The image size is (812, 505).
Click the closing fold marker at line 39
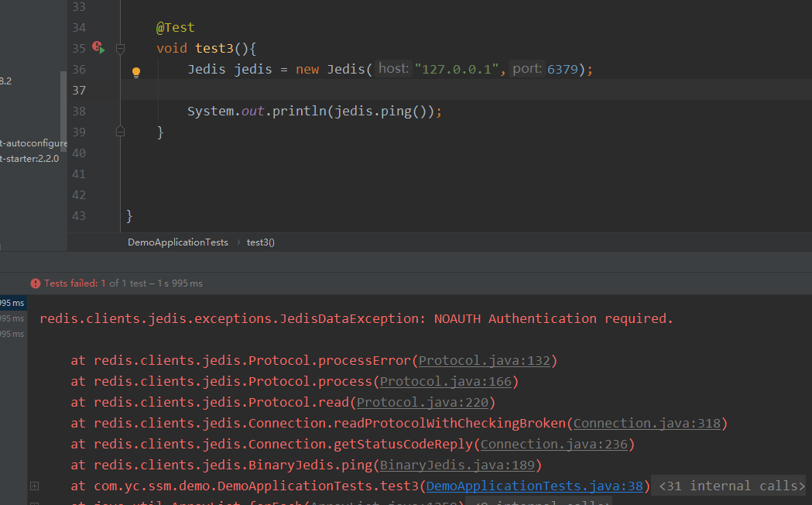click(x=120, y=132)
